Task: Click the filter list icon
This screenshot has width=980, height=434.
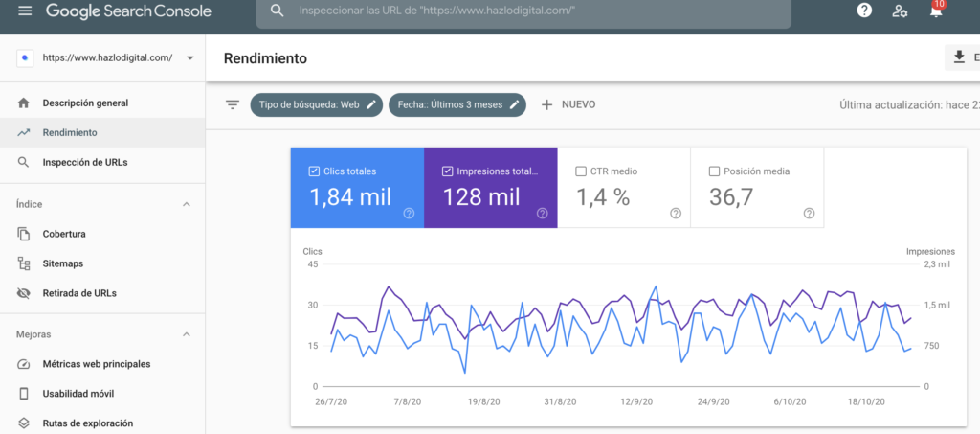Action: point(233,104)
